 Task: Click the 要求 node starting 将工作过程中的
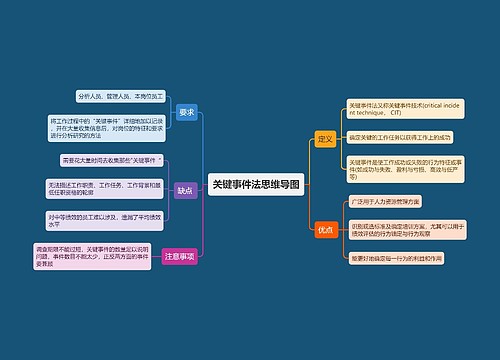tap(107, 128)
